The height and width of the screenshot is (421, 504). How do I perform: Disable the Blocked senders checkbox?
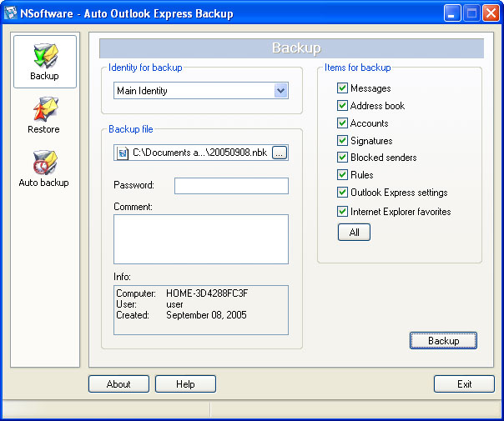[x=342, y=158]
